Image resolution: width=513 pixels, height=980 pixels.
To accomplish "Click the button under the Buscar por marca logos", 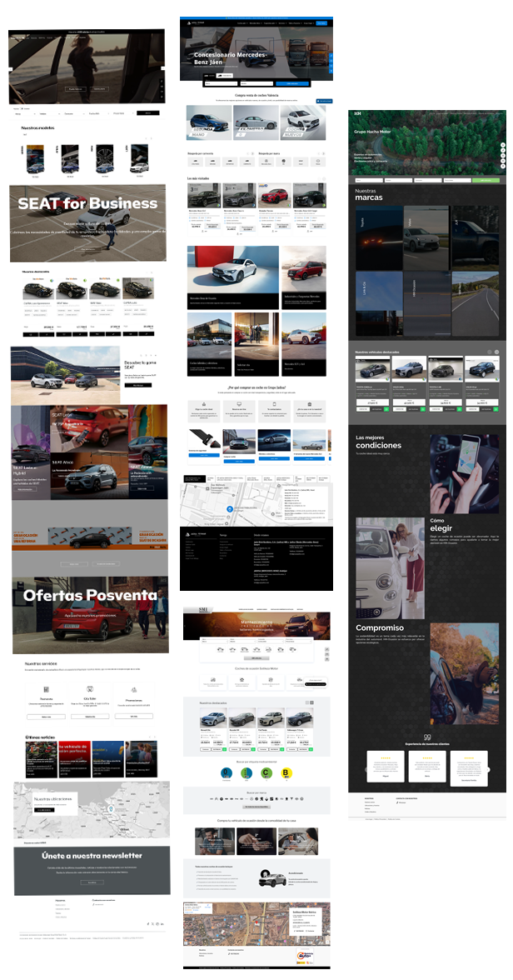I will click(x=256, y=807).
